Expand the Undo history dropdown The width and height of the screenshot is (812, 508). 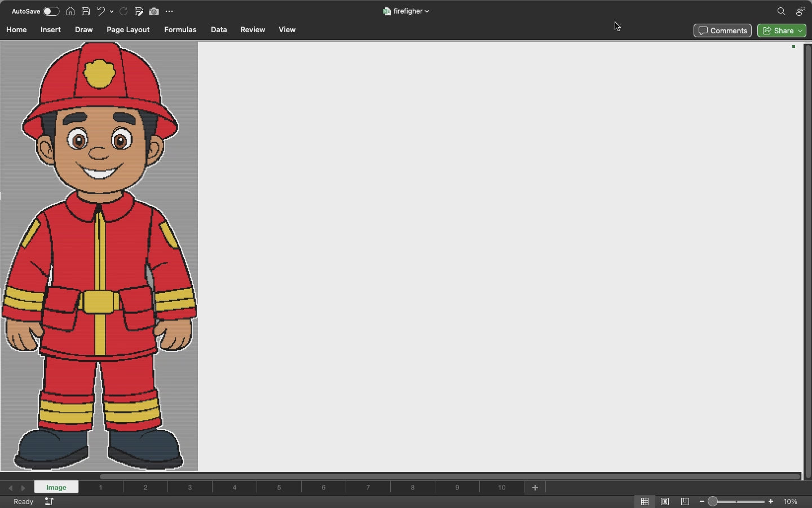(112, 11)
